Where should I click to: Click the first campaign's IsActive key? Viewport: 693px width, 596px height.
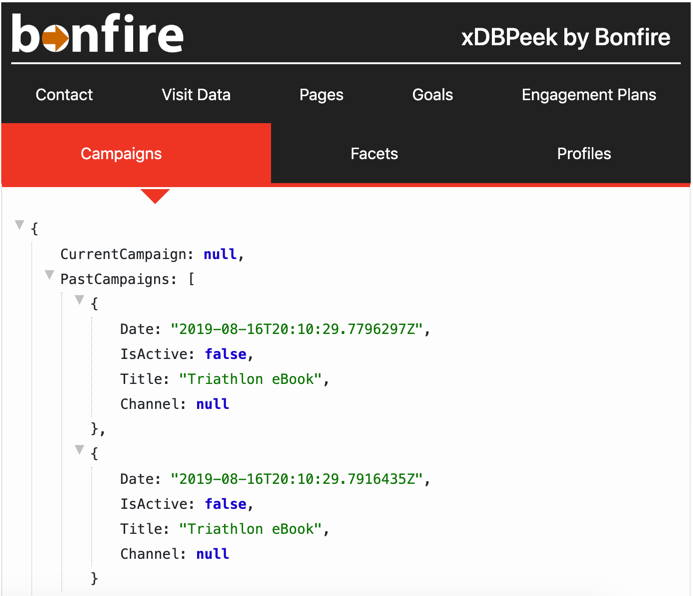click(x=154, y=354)
